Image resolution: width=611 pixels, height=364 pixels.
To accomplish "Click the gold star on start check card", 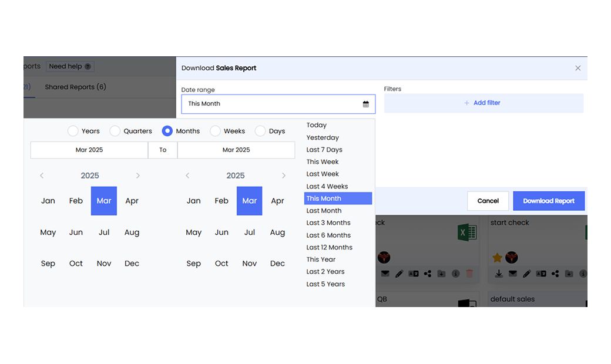I will click(497, 258).
